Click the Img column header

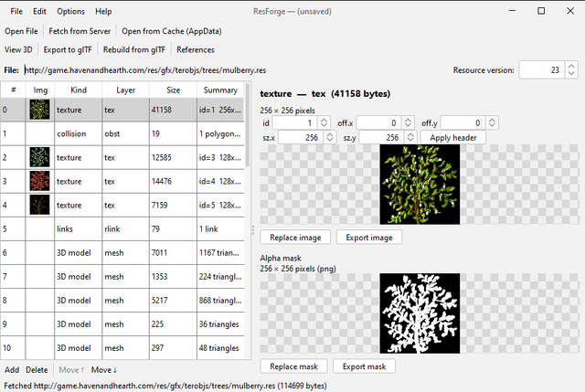pos(40,90)
